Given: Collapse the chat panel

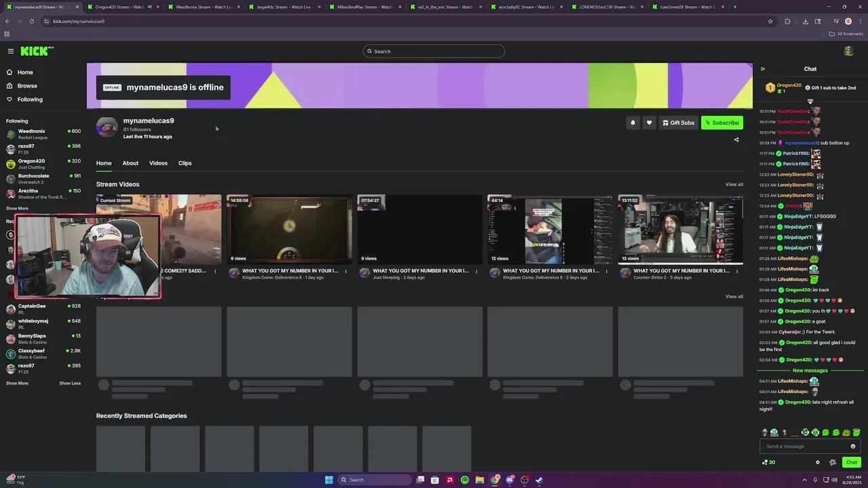Looking at the screenshot, I should (x=763, y=69).
